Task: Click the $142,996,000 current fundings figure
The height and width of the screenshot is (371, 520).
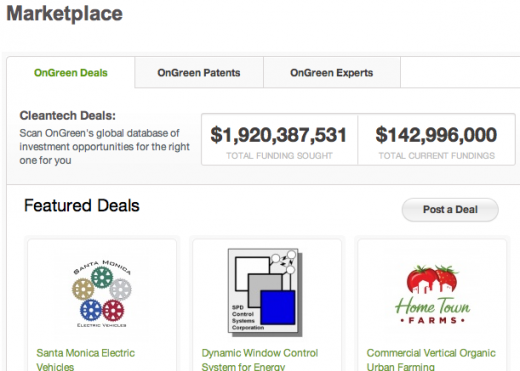Action: click(436, 135)
